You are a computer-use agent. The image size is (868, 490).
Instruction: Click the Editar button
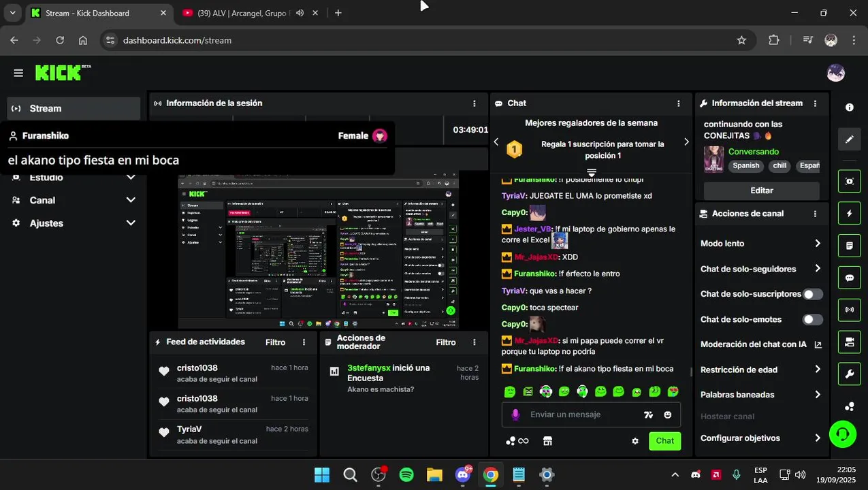[x=762, y=191]
